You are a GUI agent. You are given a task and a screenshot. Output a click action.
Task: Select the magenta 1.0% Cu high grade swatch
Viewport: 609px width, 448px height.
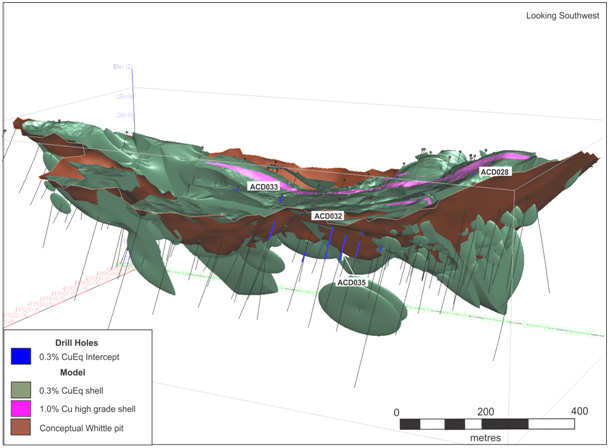[x=19, y=409]
